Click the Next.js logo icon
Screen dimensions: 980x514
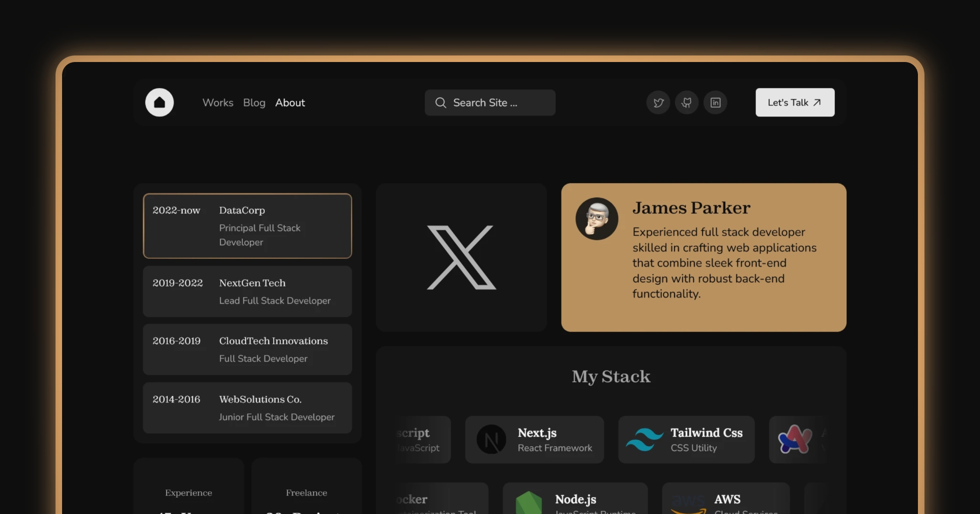[x=491, y=439]
